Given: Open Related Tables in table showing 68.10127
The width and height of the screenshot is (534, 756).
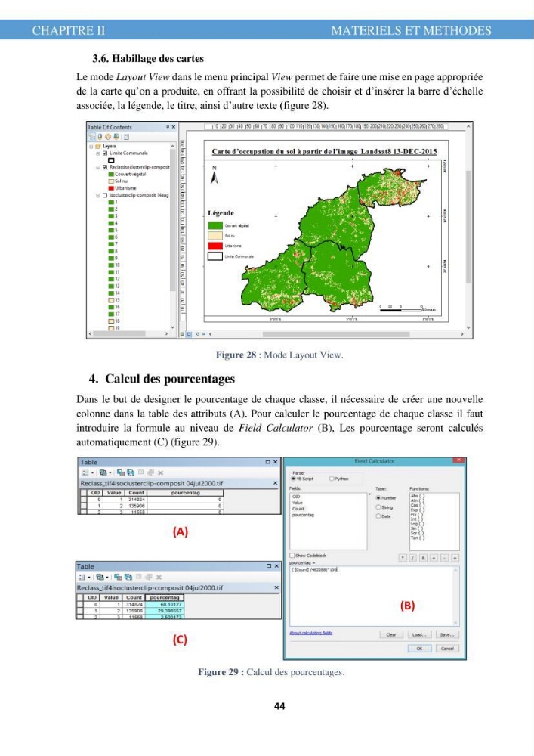Looking at the screenshot, I should pos(100,577).
